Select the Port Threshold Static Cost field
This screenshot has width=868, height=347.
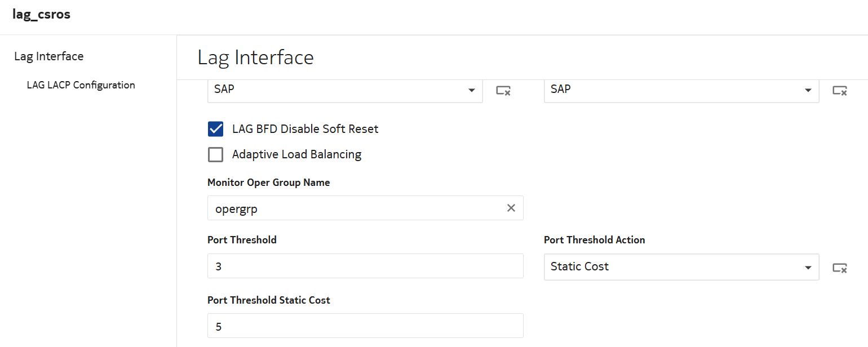tap(365, 326)
